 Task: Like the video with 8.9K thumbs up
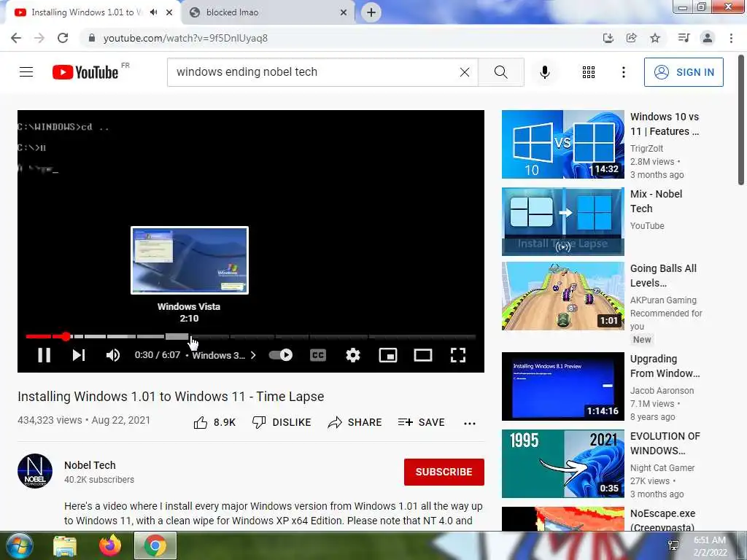214,422
